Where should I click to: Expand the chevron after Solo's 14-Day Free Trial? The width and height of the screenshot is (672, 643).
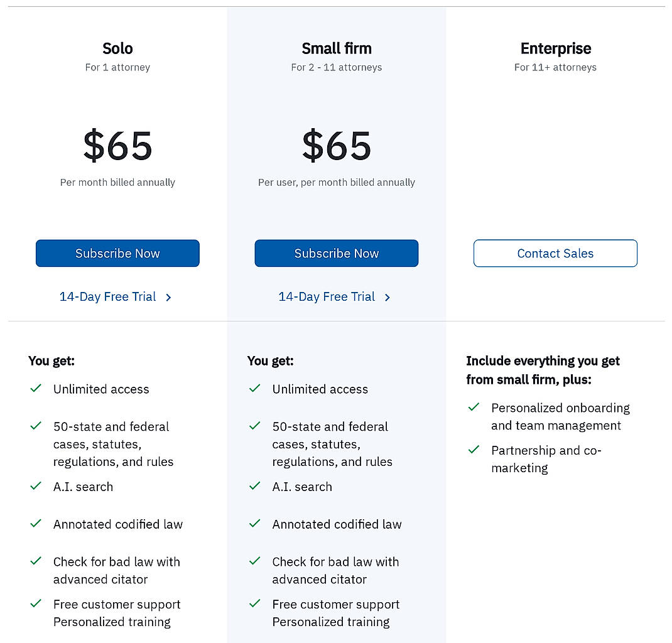pyautogui.click(x=168, y=298)
